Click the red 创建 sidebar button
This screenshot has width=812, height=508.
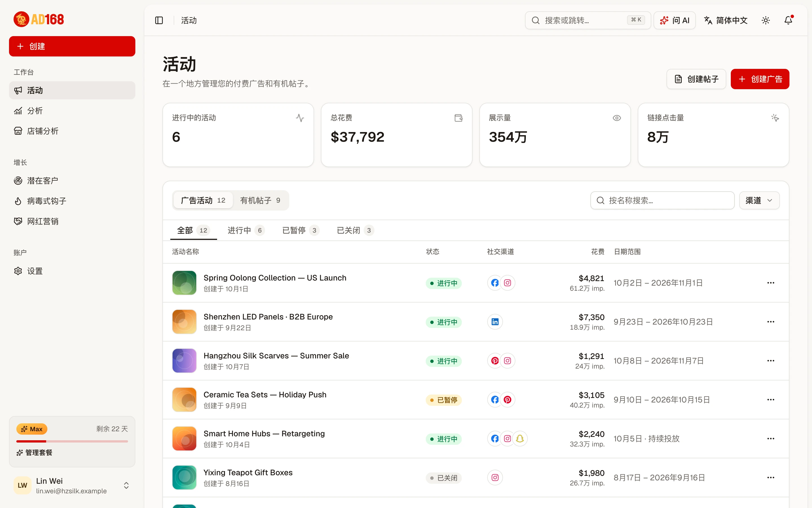[x=72, y=46]
